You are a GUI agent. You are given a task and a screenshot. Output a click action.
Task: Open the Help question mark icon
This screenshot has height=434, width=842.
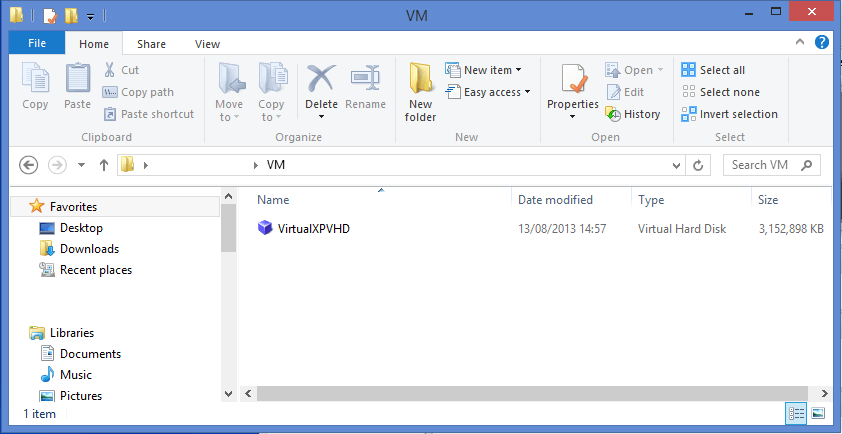[x=822, y=42]
